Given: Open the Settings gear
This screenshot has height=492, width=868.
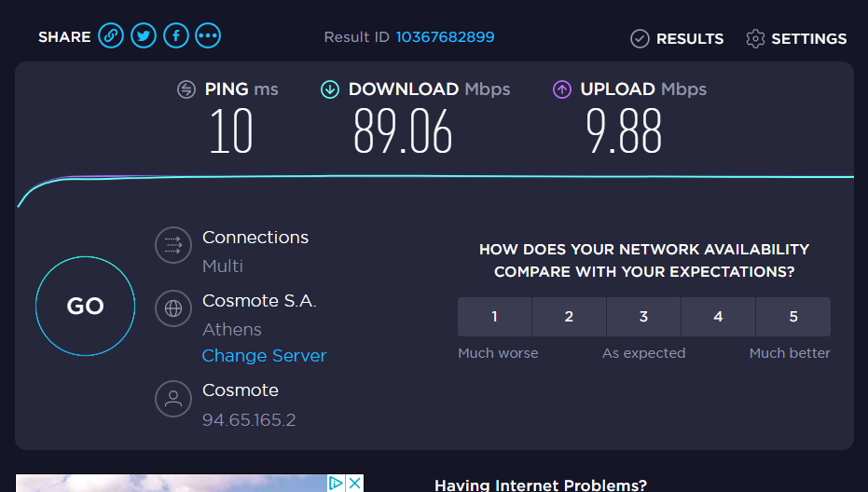Looking at the screenshot, I should [x=796, y=39].
